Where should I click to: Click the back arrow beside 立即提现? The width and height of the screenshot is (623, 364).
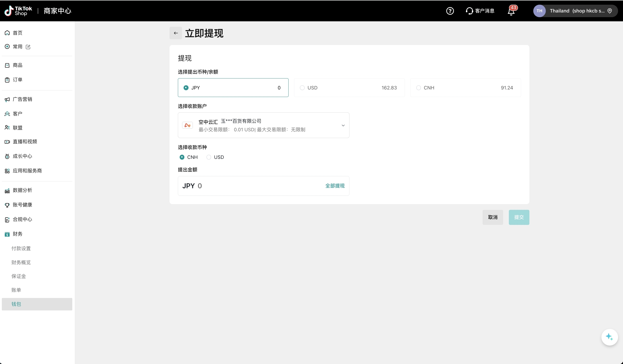pos(176,33)
